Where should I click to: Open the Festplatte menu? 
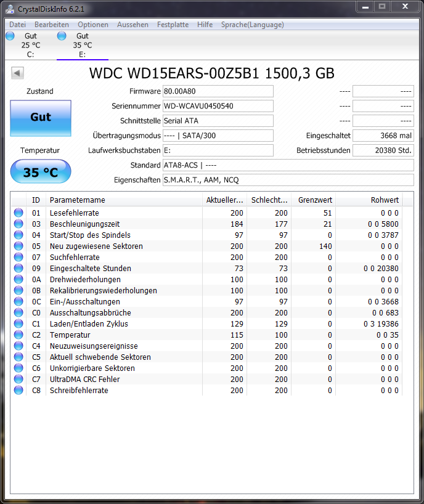click(x=173, y=25)
